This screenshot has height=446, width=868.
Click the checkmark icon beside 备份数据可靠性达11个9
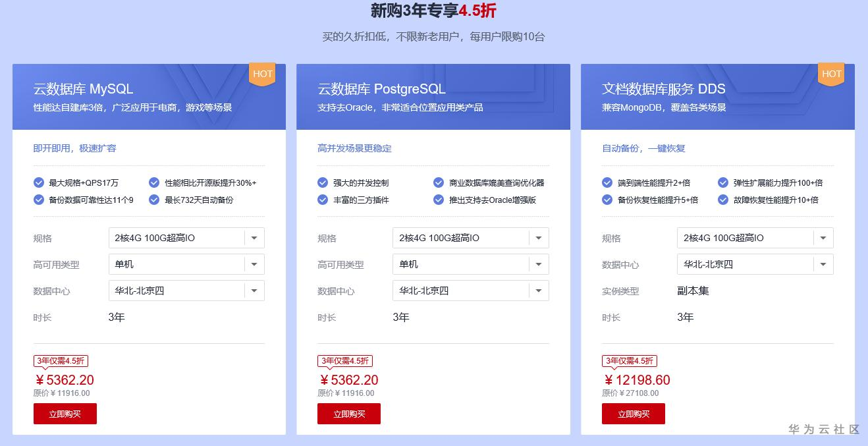pyautogui.click(x=38, y=200)
